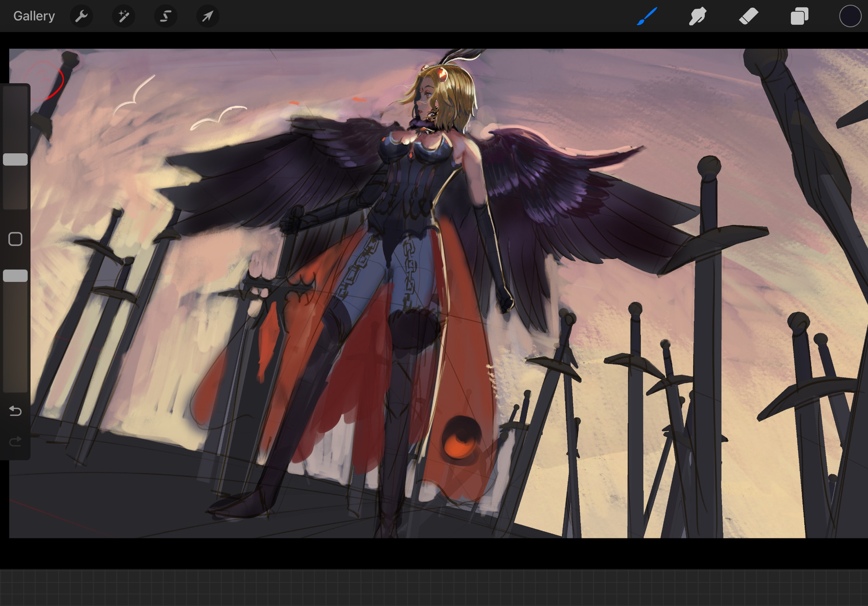Open the active color picker circle
868x606 pixels.
tap(850, 16)
